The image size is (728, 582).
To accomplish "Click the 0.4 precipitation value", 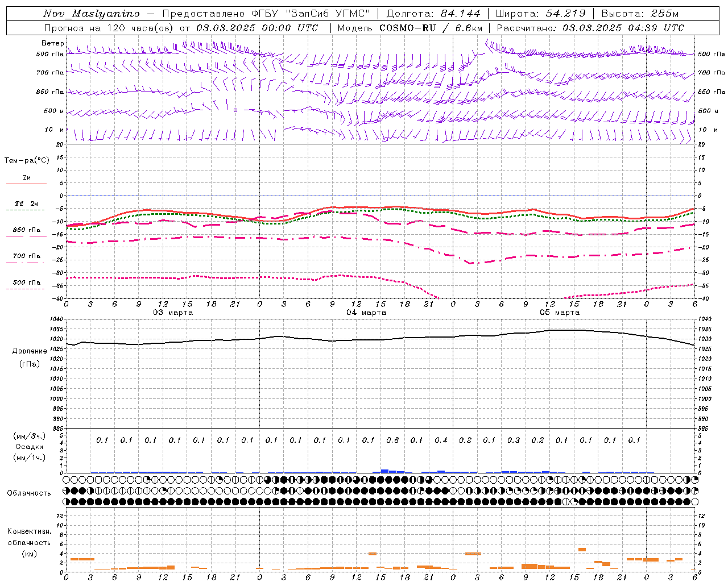I will coord(441,440).
